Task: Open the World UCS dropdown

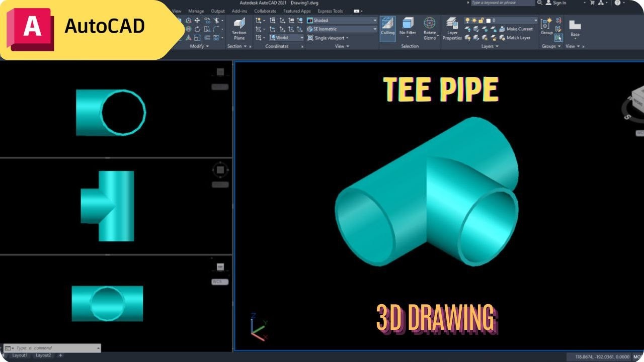Action: [302, 37]
